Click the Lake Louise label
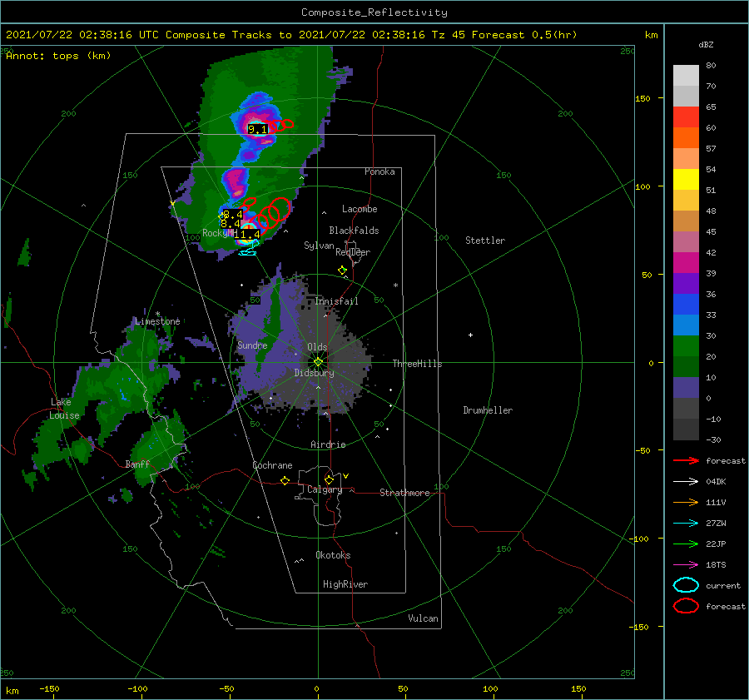 tap(64, 409)
